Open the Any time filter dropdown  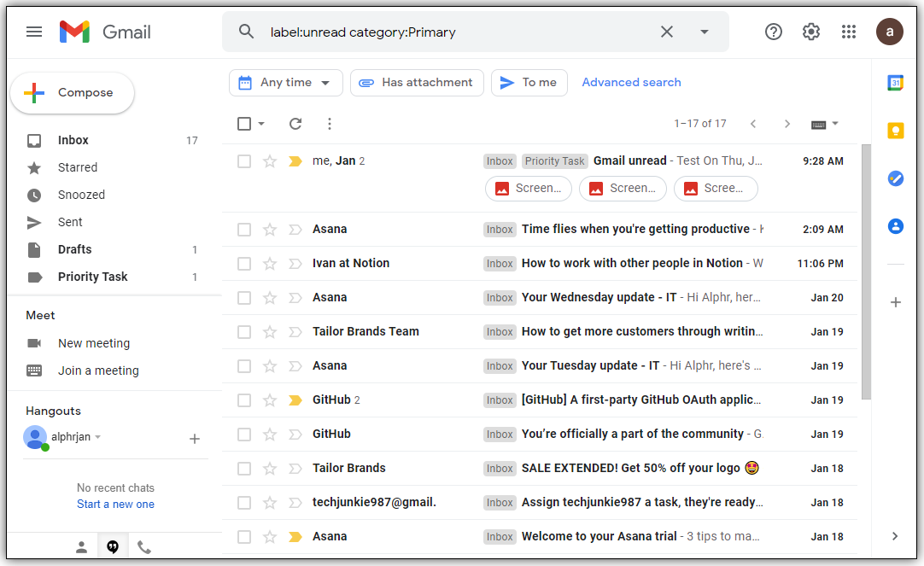point(286,83)
